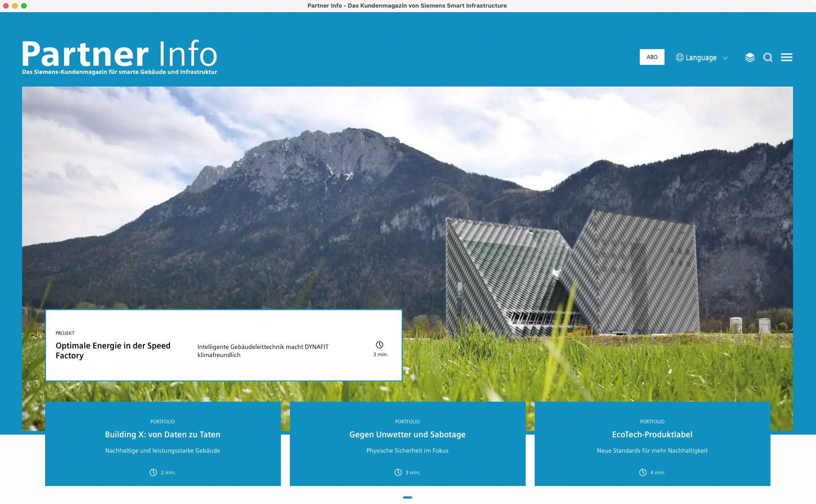Click clock icon on Gegen Unwetter card
The height and width of the screenshot is (504, 816).
398,472
